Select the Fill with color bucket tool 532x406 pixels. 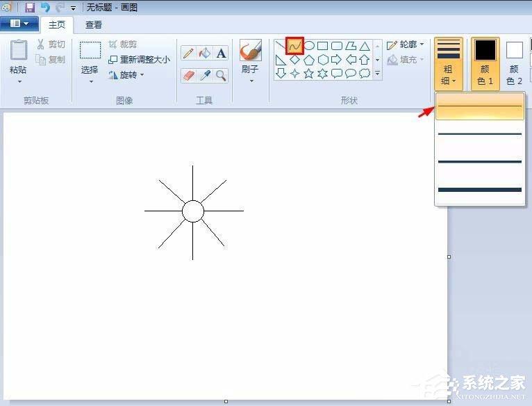coord(205,54)
